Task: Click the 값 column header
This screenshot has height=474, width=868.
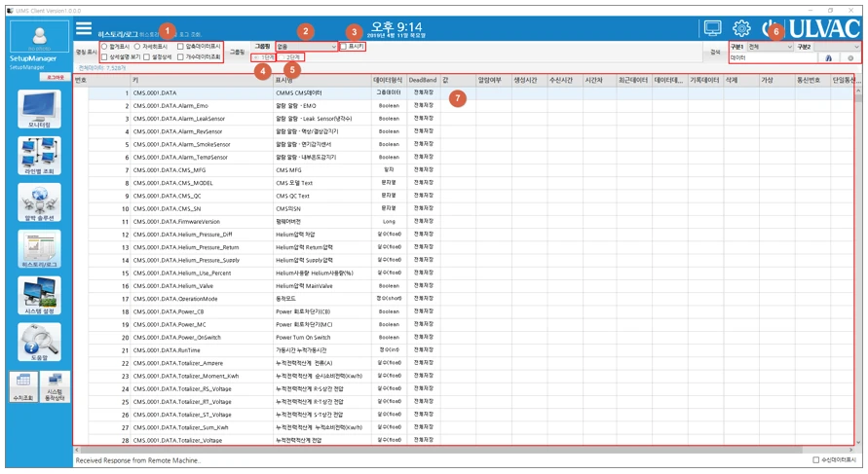Action: pyautogui.click(x=459, y=81)
